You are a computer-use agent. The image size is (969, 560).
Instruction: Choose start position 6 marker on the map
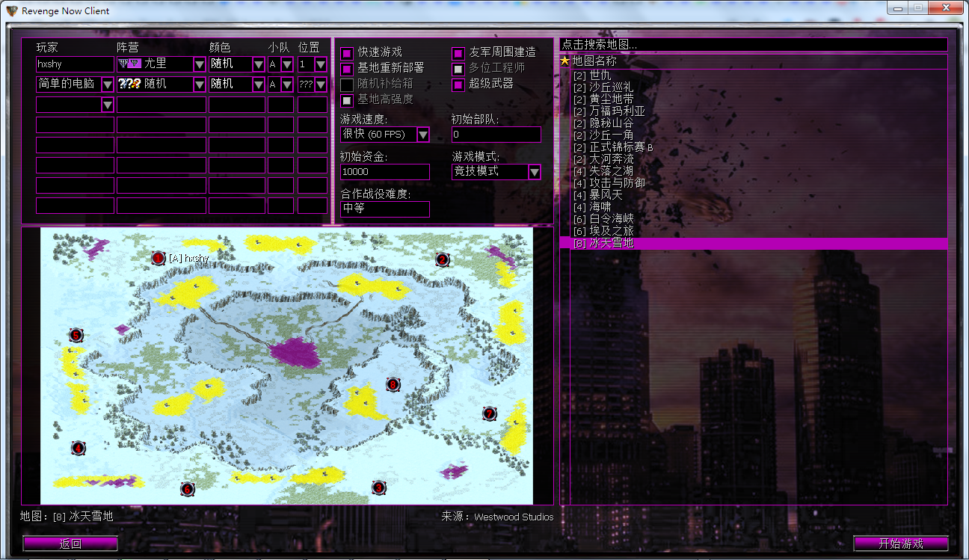tap(187, 489)
